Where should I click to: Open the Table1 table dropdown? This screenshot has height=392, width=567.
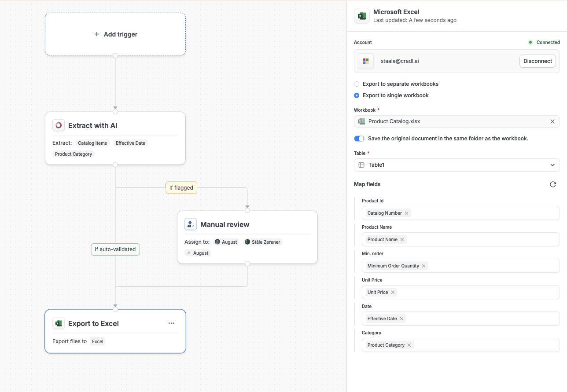coord(457,165)
